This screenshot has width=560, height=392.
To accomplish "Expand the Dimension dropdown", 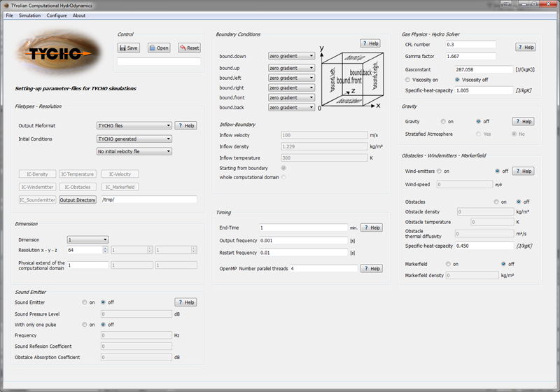I will tap(87, 239).
